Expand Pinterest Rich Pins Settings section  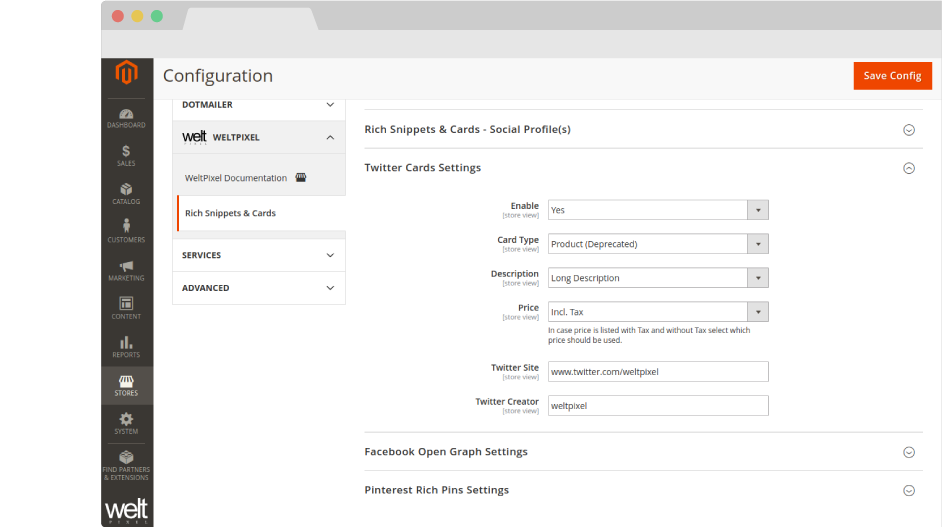(x=908, y=490)
